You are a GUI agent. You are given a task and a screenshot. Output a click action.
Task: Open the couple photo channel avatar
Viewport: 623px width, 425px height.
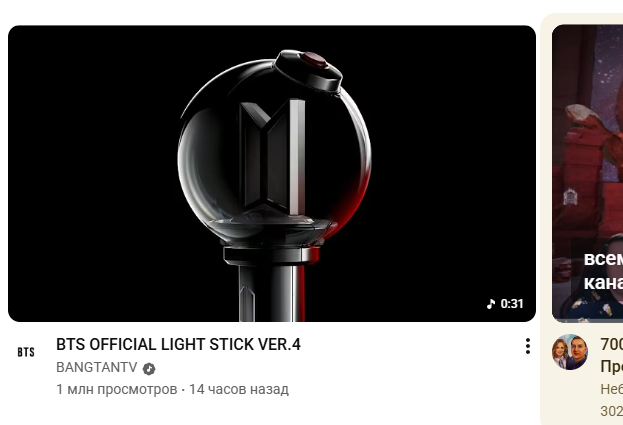point(570,352)
